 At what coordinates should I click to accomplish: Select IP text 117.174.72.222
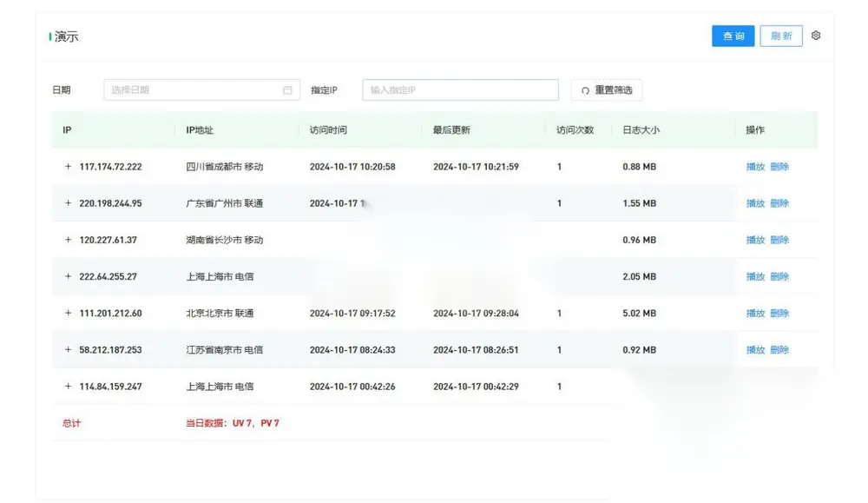pyautogui.click(x=111, y=167)
